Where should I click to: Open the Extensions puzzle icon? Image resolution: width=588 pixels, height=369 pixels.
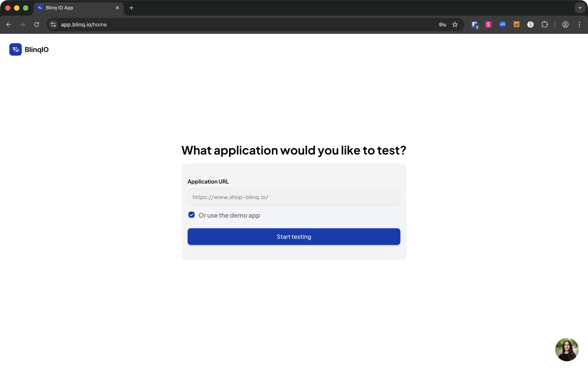pos(544,25)
